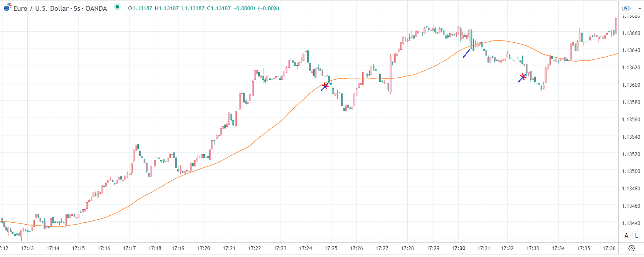This screenshot has width=644, height=257.
Task: Click the high price value H1.13187
Action: pyautogui.click(x=166, y=8)
